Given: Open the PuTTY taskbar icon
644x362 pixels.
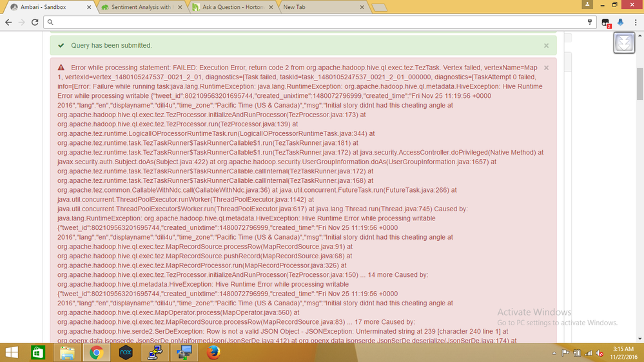Looking at the screenshot, I should (155, 352).
